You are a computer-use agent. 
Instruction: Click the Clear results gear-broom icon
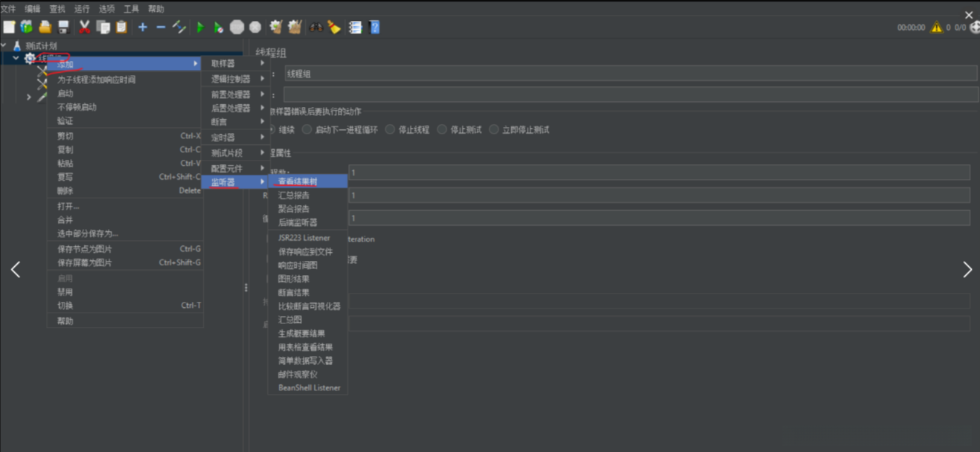[x=276, y=27]
